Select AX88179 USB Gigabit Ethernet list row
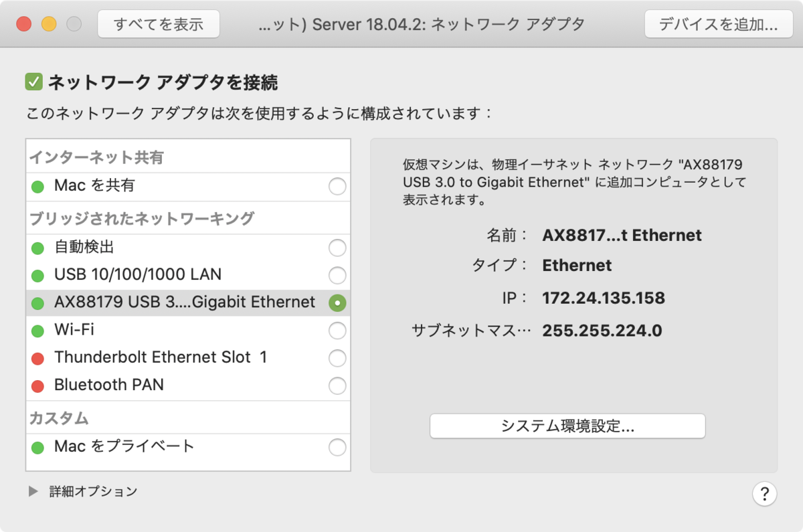The height and width of the screenshot is (532, 803). (x=188, y=302)
